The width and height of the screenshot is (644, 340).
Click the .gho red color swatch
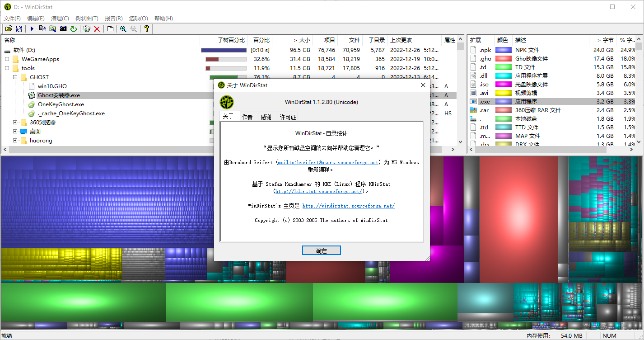(504, 59)
